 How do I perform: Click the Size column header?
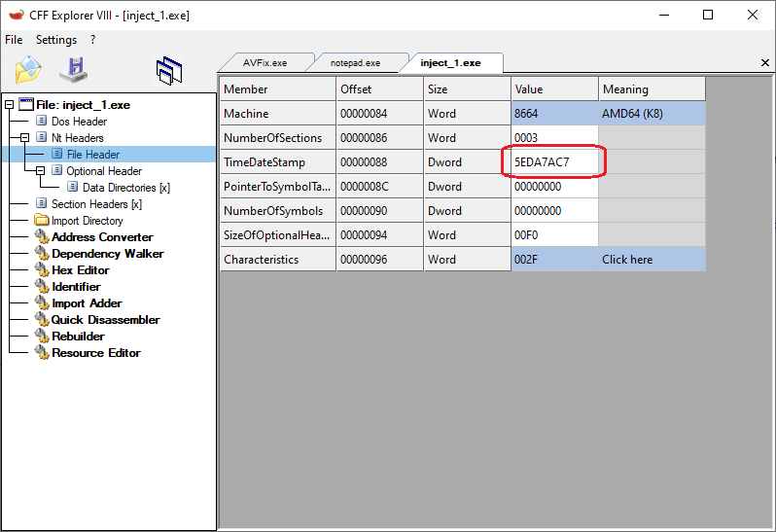[x=468, y=89]
